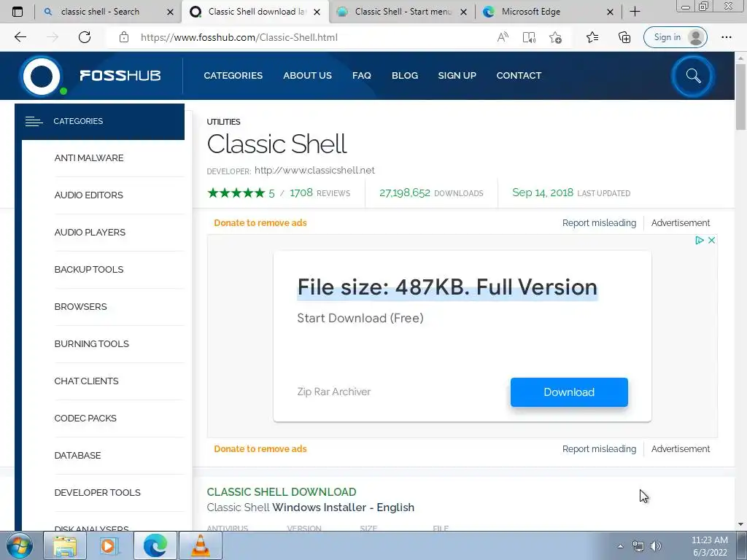Image resolution: width=747 pixels, height=560 pixels.
Task: Open CONTACT page
Action: click(x=519, y=75)
